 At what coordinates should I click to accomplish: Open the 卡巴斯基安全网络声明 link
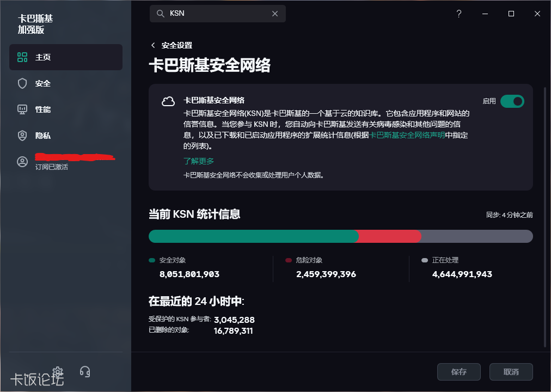click(x=407, y=135)
